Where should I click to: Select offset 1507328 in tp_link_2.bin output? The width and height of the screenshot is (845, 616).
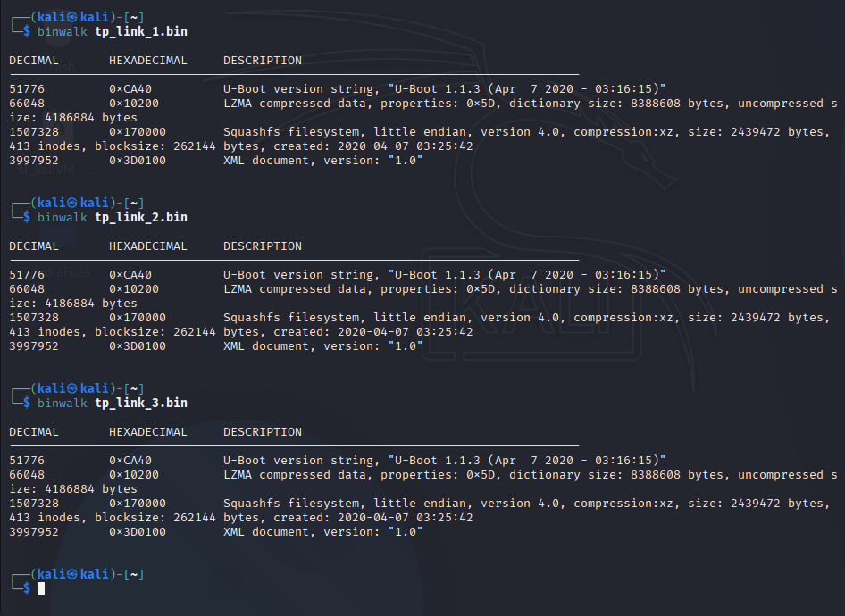(34, 318)
